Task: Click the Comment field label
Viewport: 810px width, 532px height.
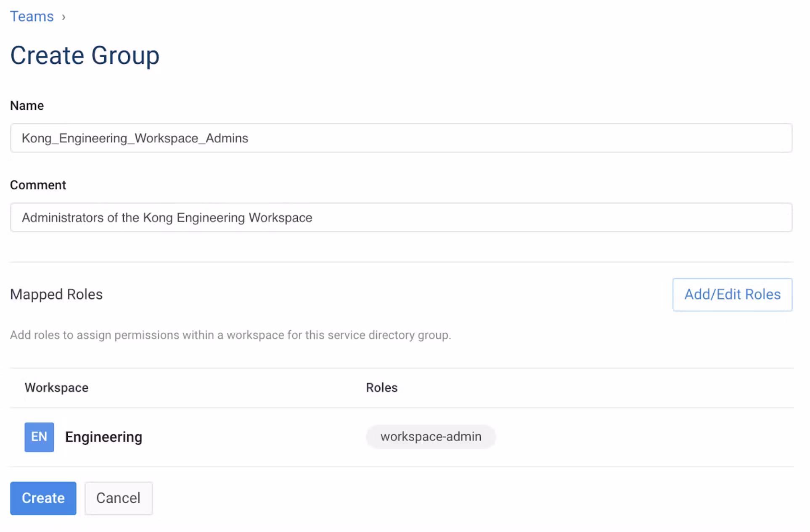Action: click(38, 185)
